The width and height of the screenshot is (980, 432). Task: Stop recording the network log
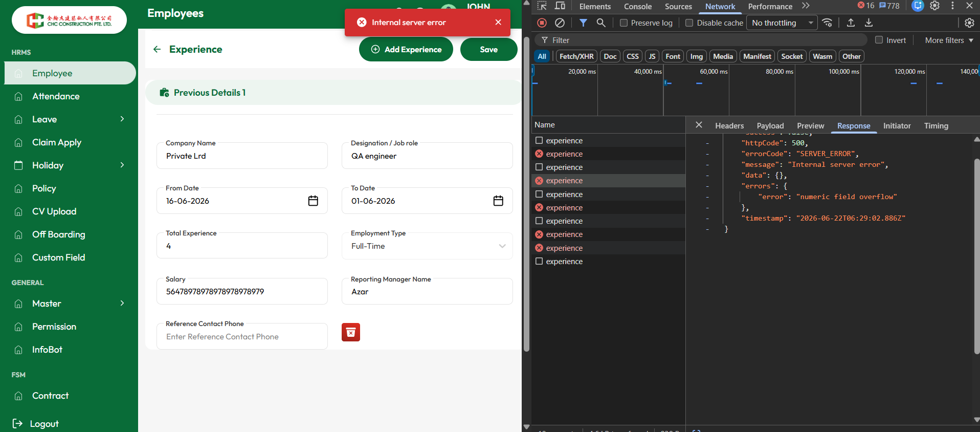pyautogui.click(x=542, y=23)
